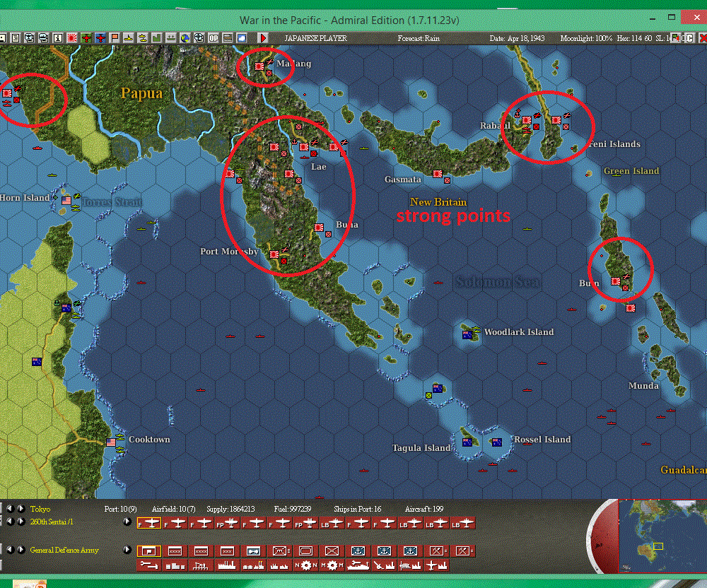The height and width of the screenshot is (588, 707).
Task: Click the 'Date: Apr 18, 1943' text
Action: pos(517,38)
